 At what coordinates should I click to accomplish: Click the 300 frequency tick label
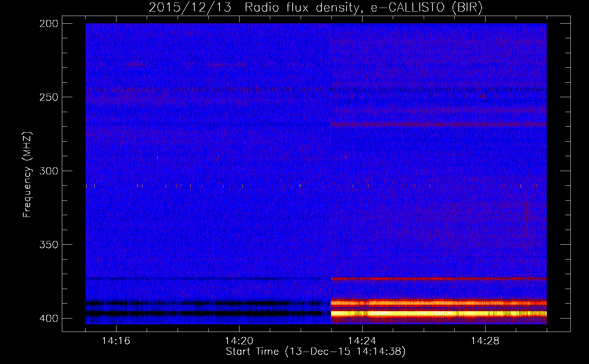click(48, 171)
